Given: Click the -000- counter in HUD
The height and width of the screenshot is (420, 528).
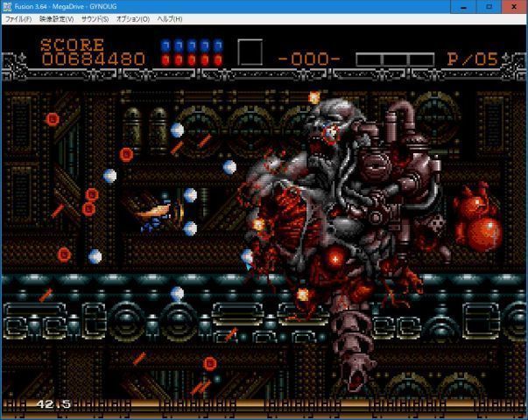Looking at the screenshot, I should (x=309, y=59).
